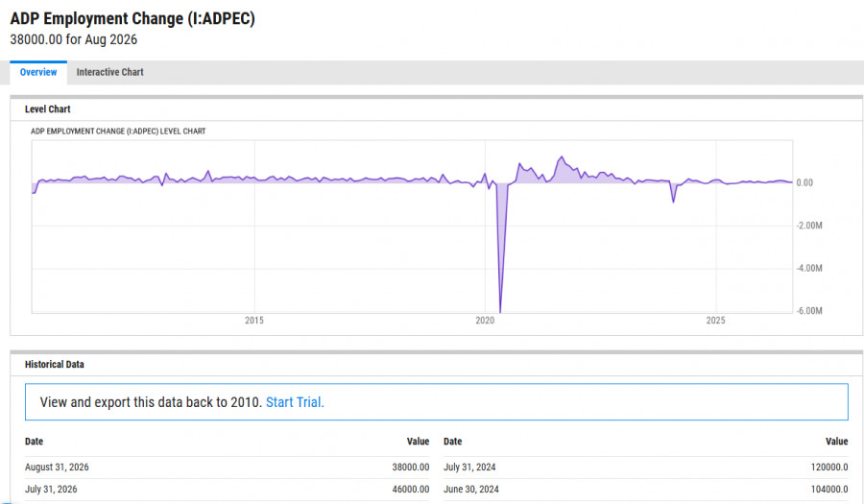The image size is (864, 504).
Task: Click the '38000.00 for Aug 2026' subtitle
Action: pos(73,39)
